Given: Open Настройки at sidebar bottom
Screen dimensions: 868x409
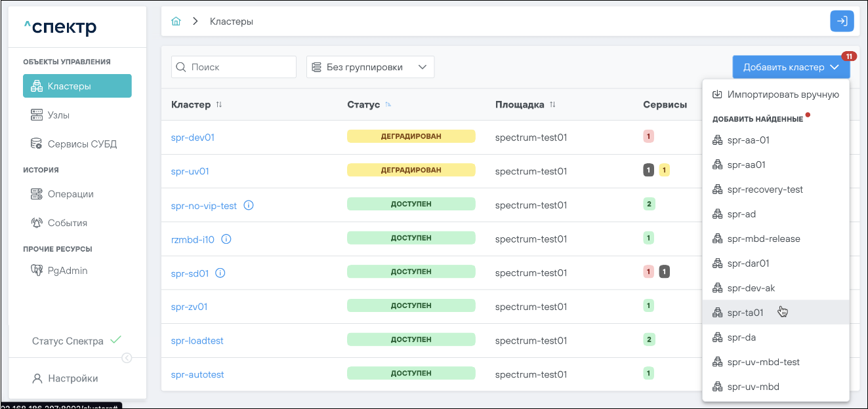Looking at the screenshot, I should point(72,378).
